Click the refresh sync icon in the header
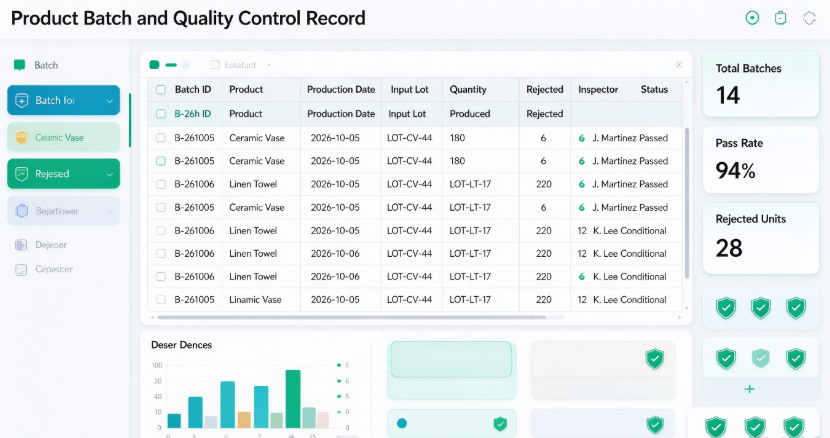The width and height of the screenshot is (830, 438). (809, 18)
